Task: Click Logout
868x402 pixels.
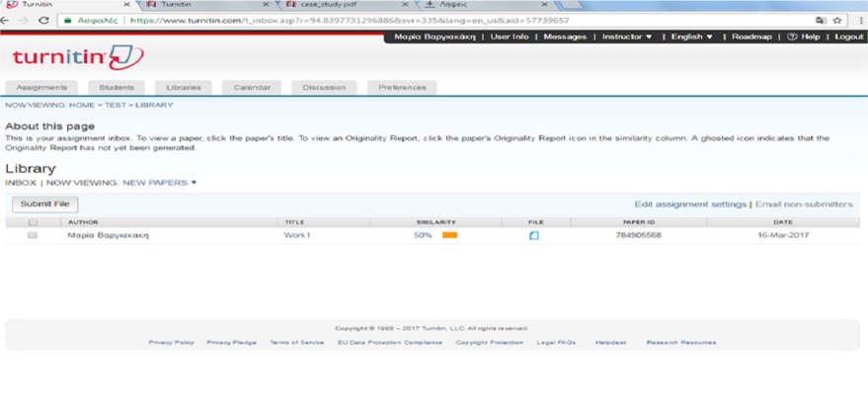Action: point(848,37)
